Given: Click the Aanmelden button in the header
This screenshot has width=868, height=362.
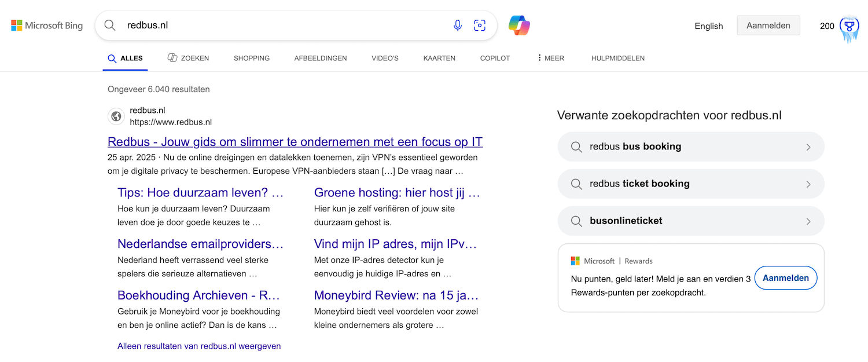Looking at the screenshot, I should tap(768, 25).
